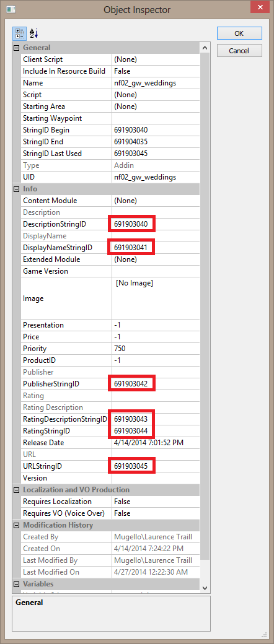This screenshot has height=644, width=274.
Task: Click scrollbar down arrow in property grid
Action: click(205, 588)
